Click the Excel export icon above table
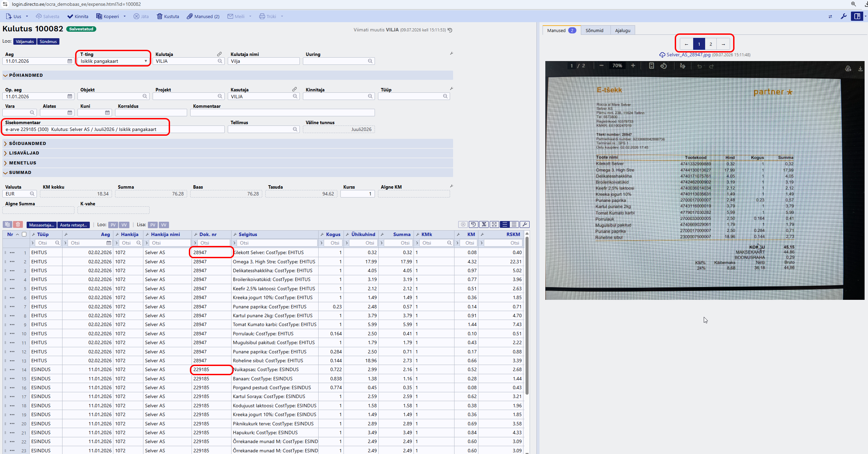Screen dimensions: 868x454 click(484, 224)
